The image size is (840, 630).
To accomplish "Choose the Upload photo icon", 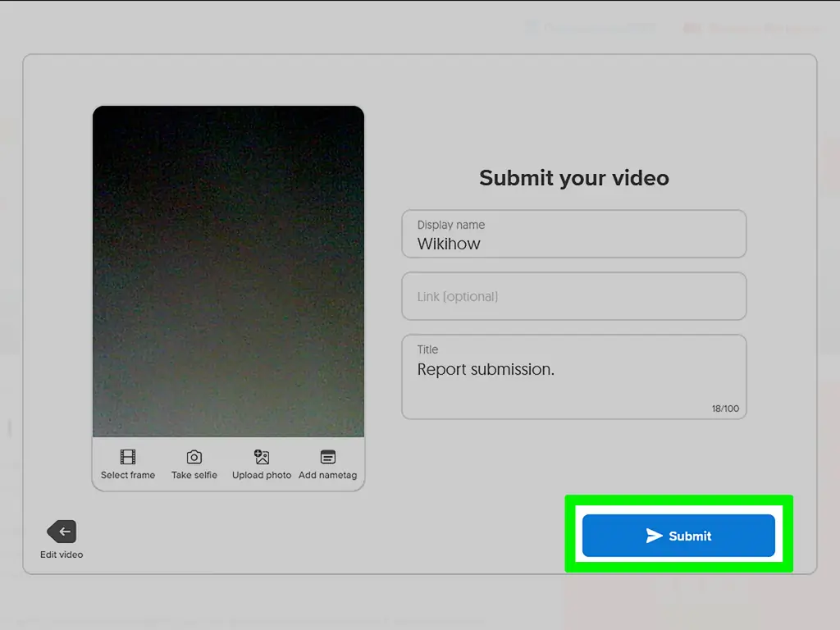I will click(x=262, y=457).
